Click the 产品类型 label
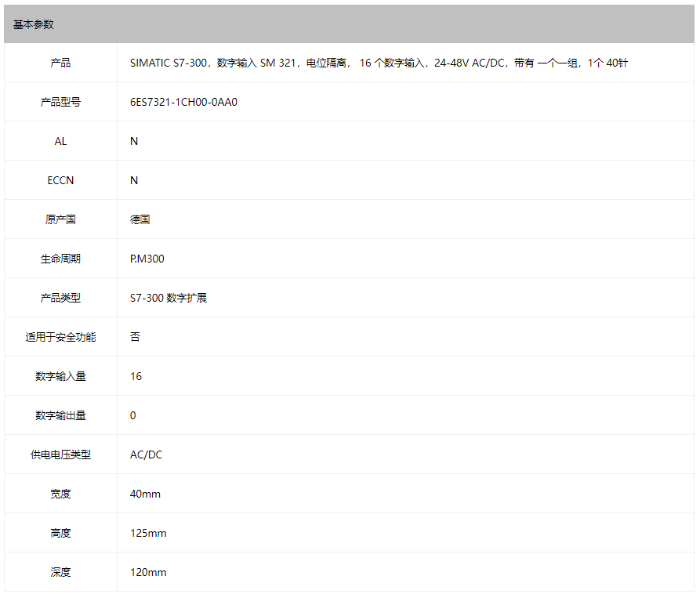Viewport: 700px width, 594px height. pos(60,298)
